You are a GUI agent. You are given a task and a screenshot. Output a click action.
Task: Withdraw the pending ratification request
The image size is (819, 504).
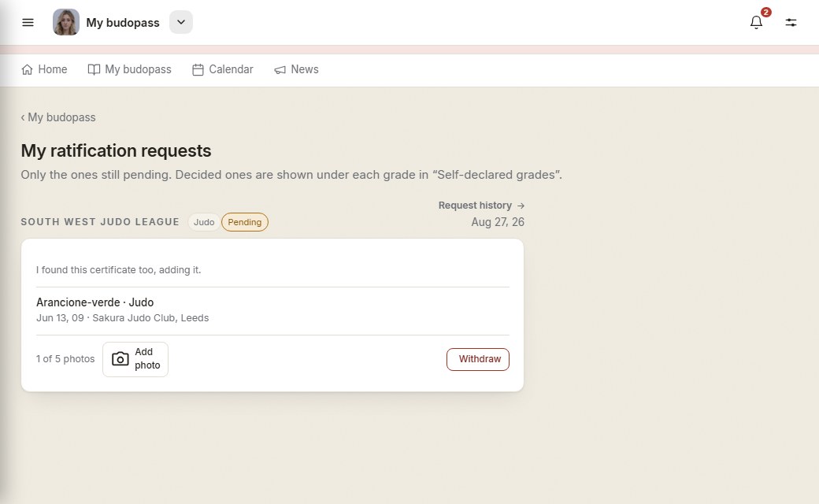click(478, 359)
